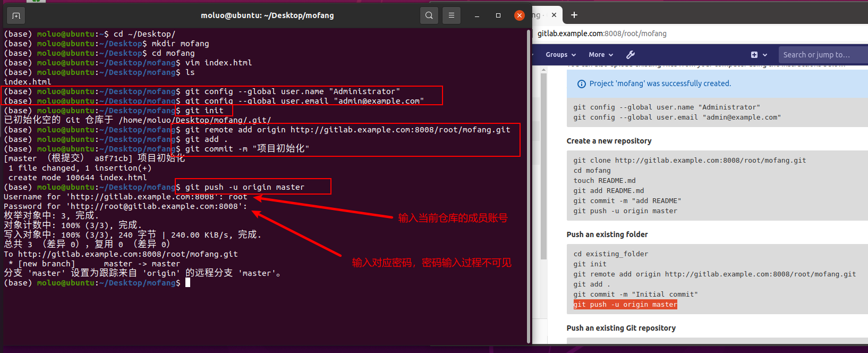
Task: Click the terminal title bar text
Action: pyautogui.click(x=267, y=15)
